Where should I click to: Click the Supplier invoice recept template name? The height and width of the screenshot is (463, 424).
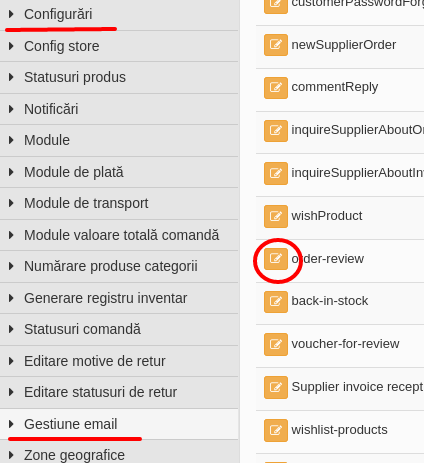pyautogui.click(x=357, y=387)
